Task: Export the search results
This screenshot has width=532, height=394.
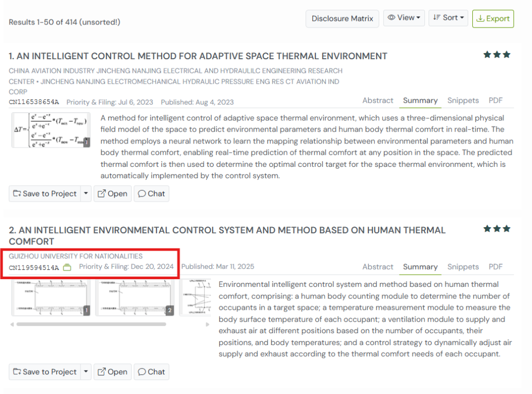Action: click(x=493, y=18)
